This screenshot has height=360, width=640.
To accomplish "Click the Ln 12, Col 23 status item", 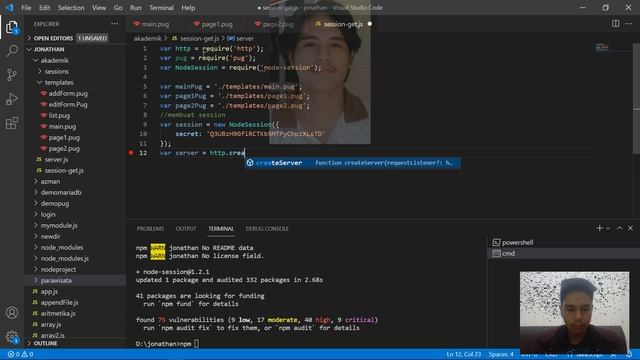I will (463, 354).
